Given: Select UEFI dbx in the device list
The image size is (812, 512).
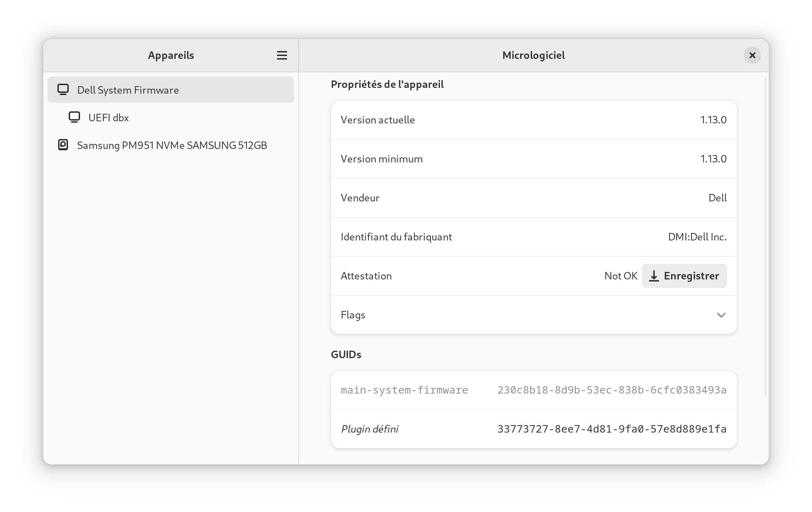Looking at the screenshot, I should (x=108, y=117).
